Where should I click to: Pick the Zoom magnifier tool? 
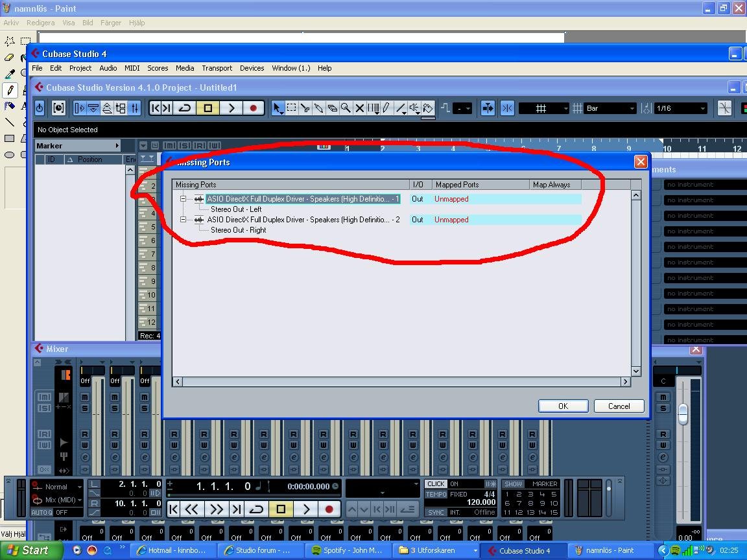click(x=346, y=108)
